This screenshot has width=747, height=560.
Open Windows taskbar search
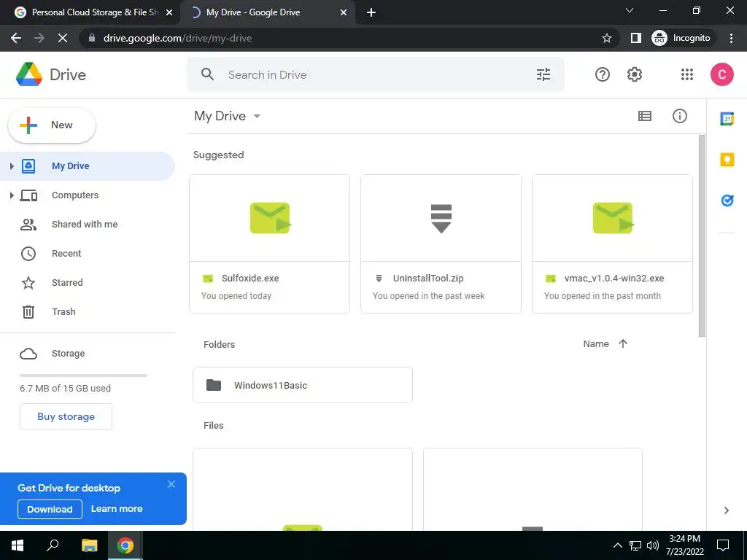pyautogui.click(x=53, y=545)
